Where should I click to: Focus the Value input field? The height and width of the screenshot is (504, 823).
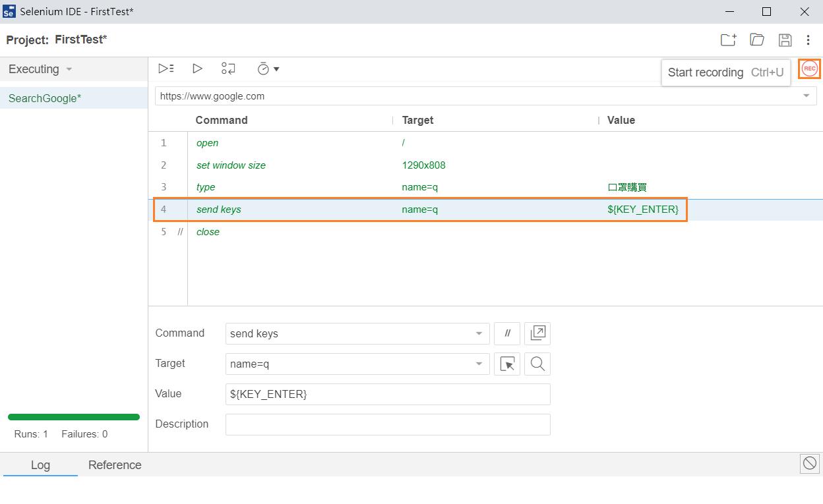[x=388, y=394]
